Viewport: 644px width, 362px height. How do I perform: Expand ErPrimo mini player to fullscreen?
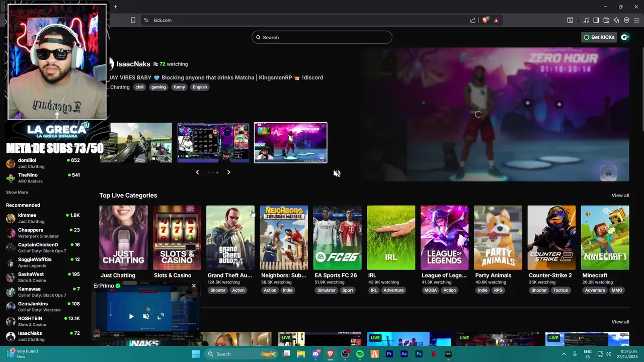[x=160, y=316]
